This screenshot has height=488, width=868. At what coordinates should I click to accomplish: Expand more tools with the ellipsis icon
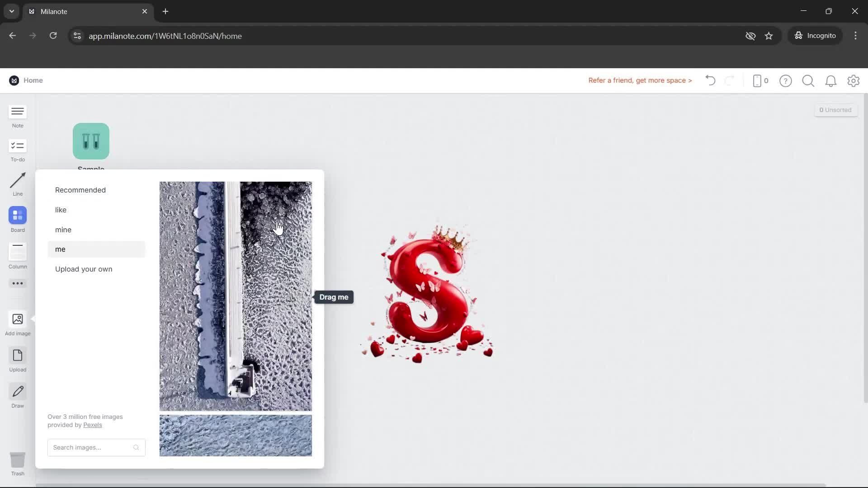click(x=17, y=283)
